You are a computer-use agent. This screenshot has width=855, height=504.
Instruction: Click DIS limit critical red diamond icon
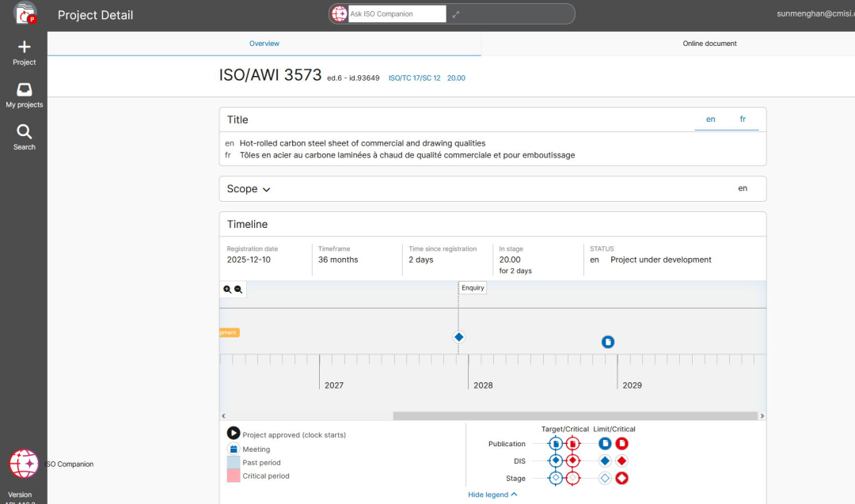click(x=621, y=461)
